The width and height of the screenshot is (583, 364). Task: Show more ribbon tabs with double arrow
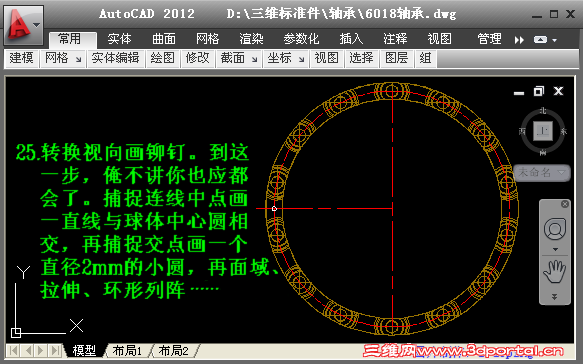(519, 40)
